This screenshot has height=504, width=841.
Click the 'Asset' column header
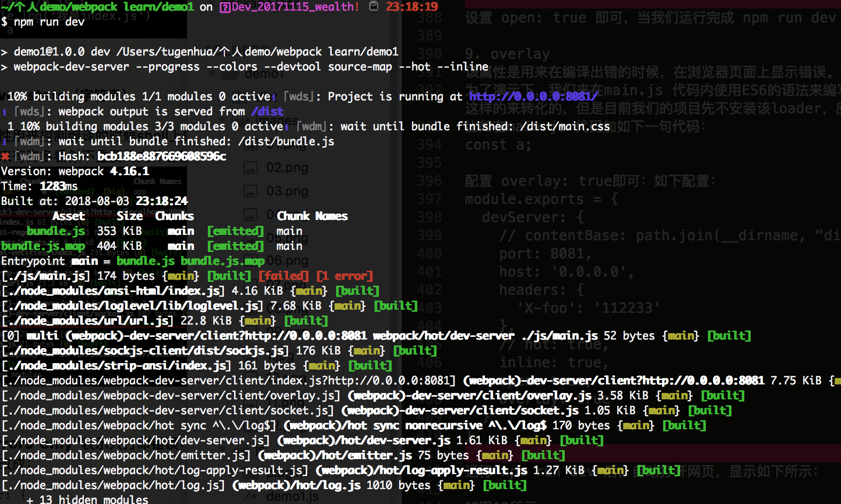click(68, 216)
